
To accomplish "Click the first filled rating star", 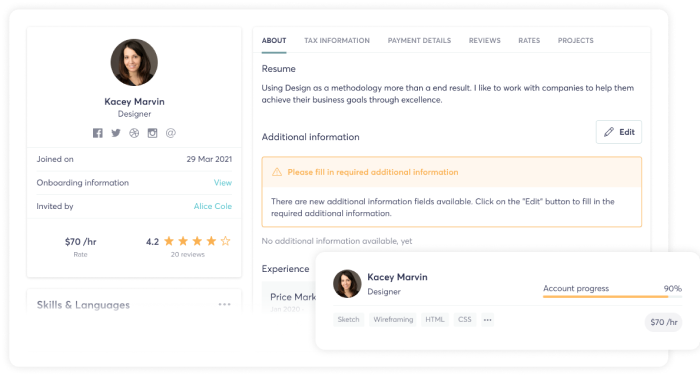I will pyautogui.click(x=169, y=241).
